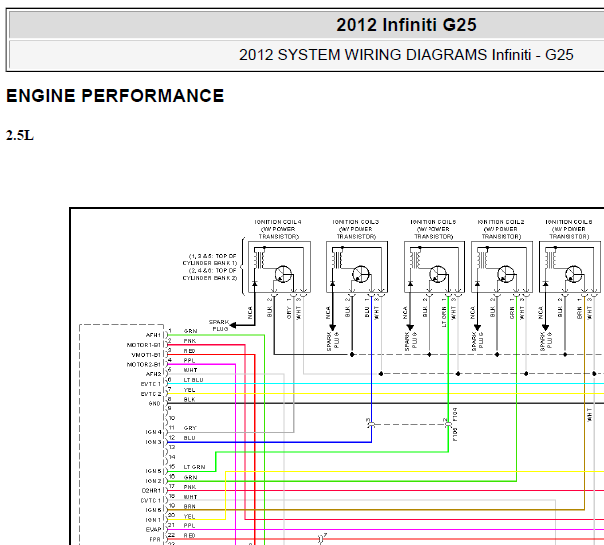Click the MOTOR1-B1 pin label

144,345
